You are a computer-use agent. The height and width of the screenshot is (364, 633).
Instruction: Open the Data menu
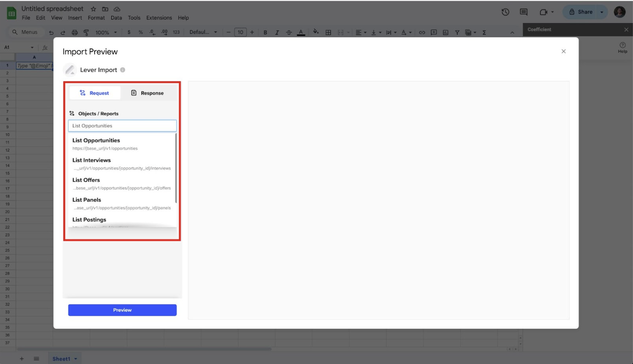(116, 18)
